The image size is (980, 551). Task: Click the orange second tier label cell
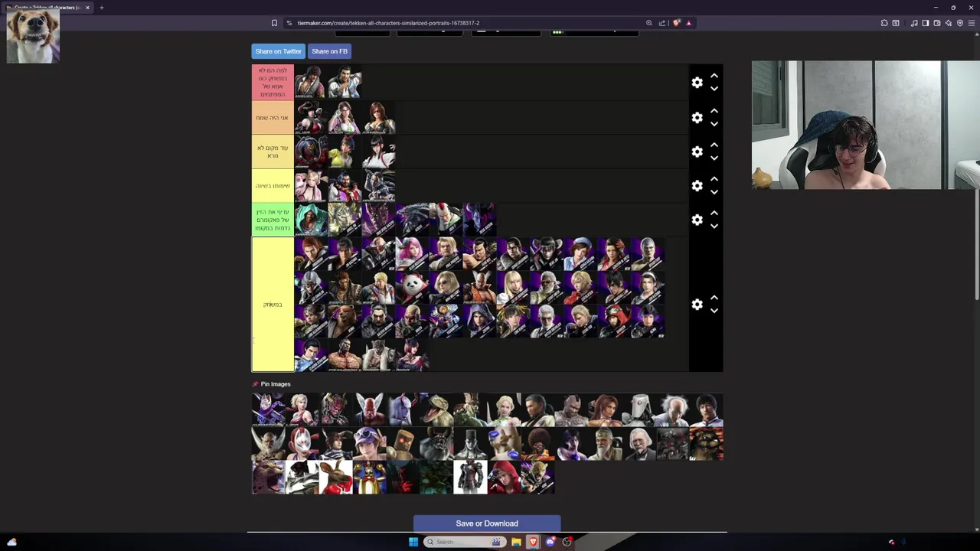coord(273,117)
